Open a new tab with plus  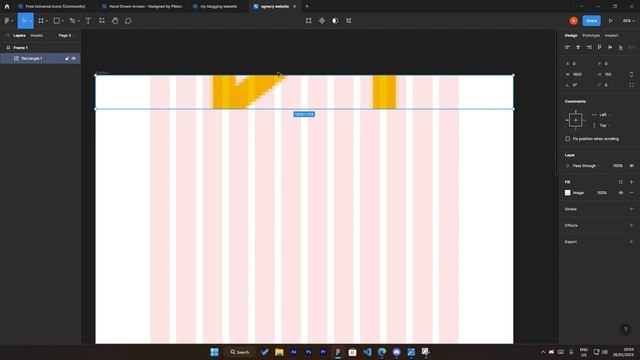307,7
